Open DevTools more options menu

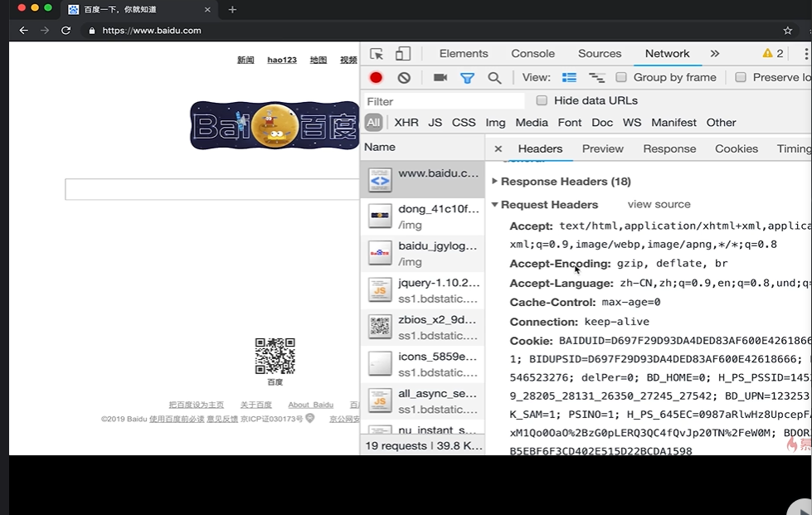pyautogui.click(x=806, y=54)
